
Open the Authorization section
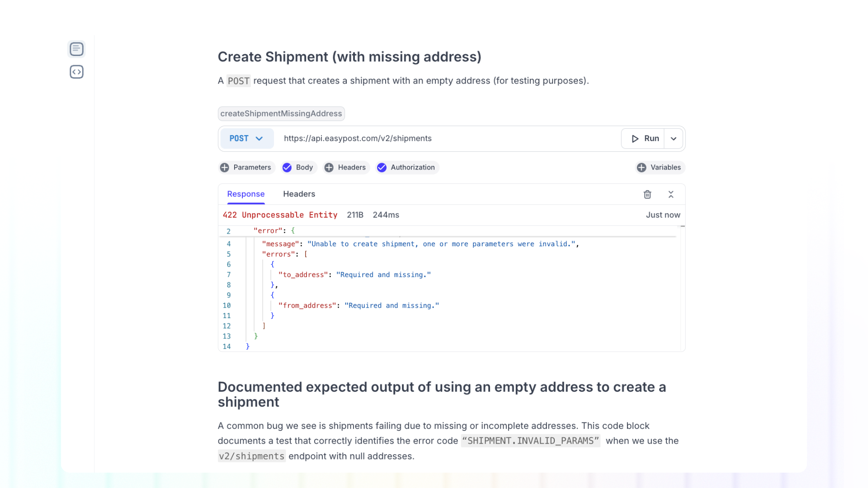412,168
